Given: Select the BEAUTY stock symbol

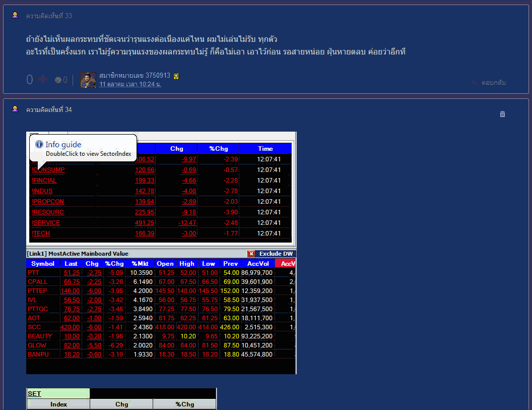Looking at the screenshot, I should [x=40, y=336].
